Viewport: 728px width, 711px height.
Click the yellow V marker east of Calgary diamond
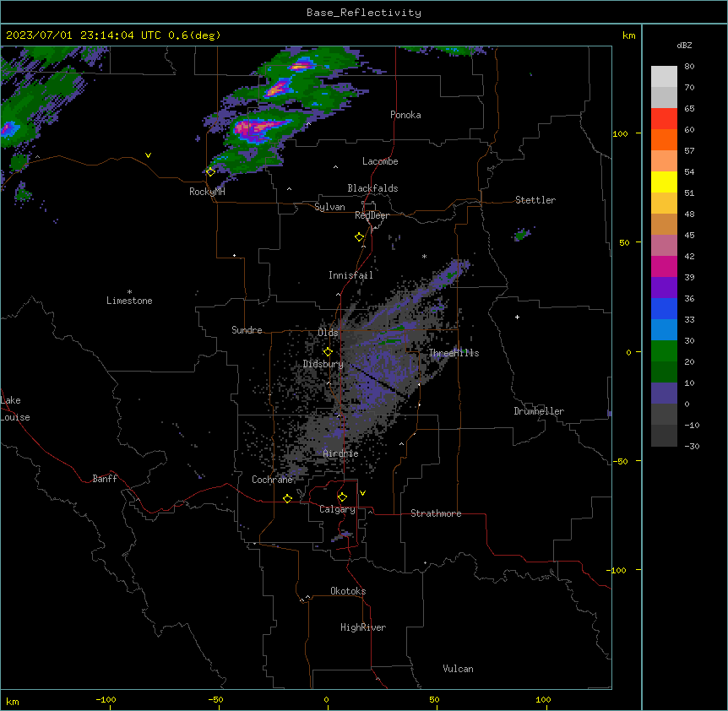pos(362,493)
